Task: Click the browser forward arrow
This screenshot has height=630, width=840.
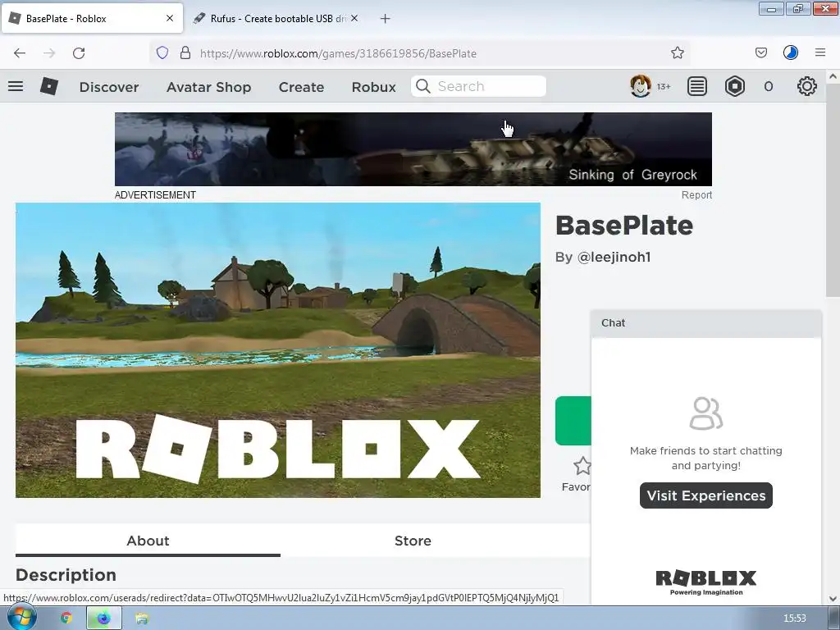Action: 49,53
